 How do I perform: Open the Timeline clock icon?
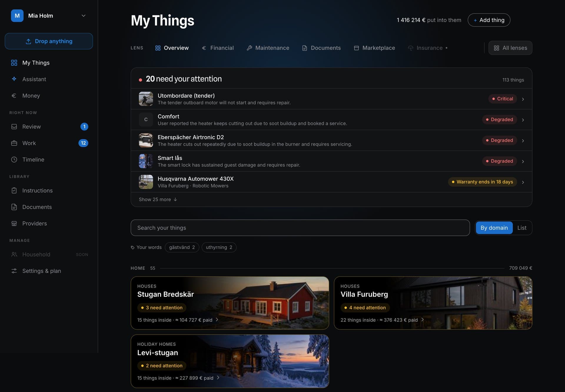(x=14, y=159)
